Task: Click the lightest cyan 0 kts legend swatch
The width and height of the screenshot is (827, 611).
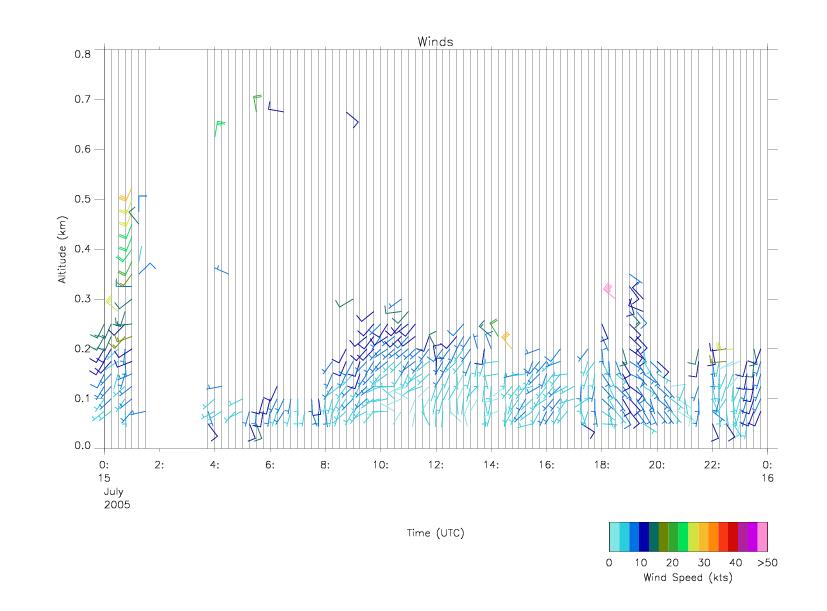Action: coord(614,537)
